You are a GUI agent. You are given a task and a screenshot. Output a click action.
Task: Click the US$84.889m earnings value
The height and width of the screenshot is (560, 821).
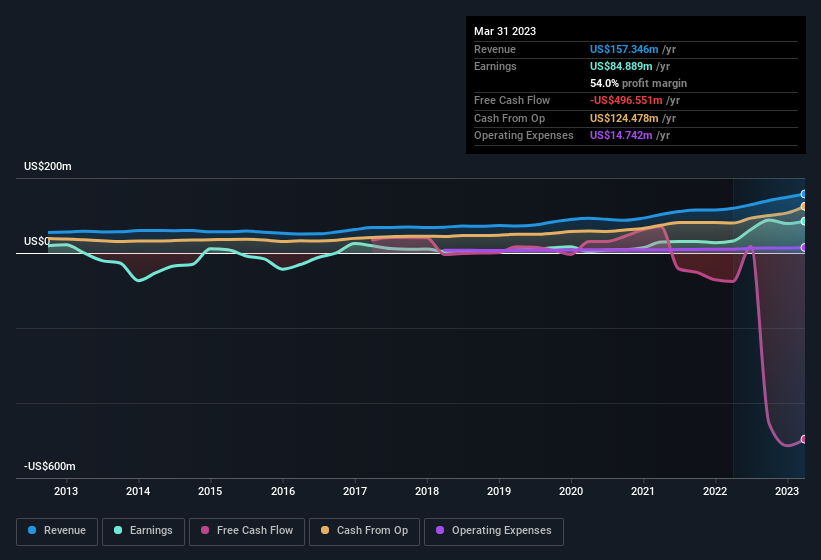click(621, 66)
